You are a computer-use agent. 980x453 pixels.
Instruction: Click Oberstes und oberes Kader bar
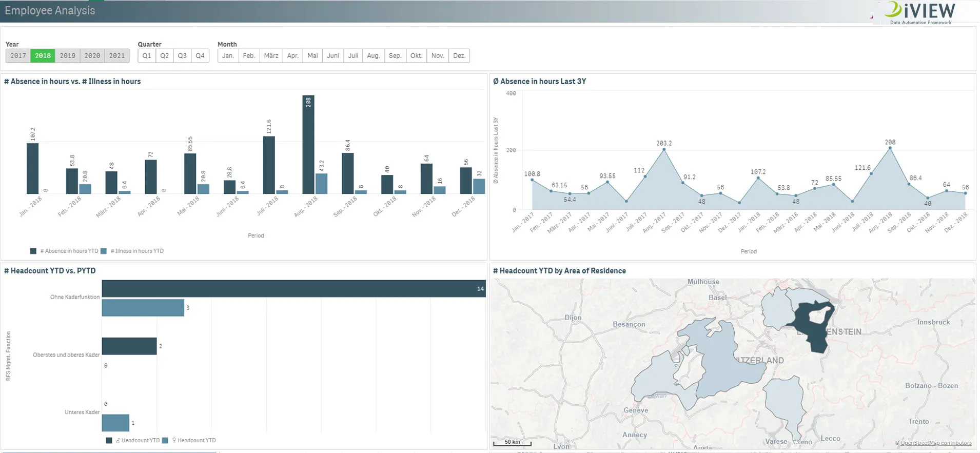[x=129, y=346]
